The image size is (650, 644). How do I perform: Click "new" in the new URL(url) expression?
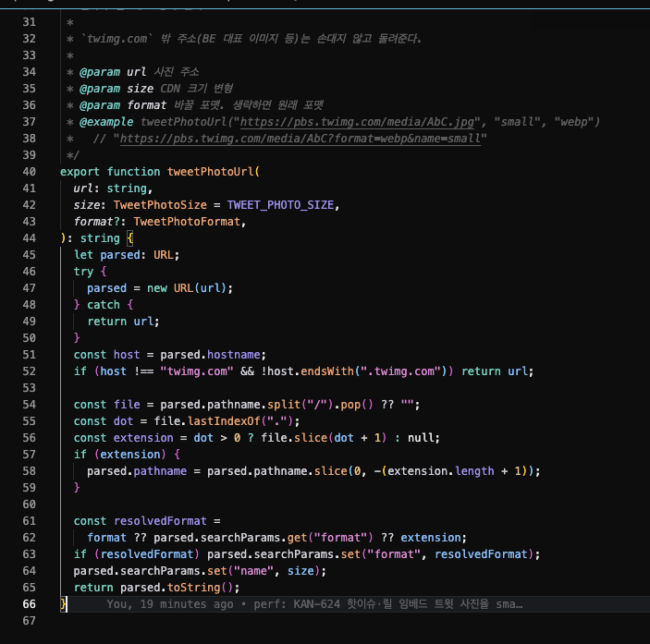tap(156, 288)
